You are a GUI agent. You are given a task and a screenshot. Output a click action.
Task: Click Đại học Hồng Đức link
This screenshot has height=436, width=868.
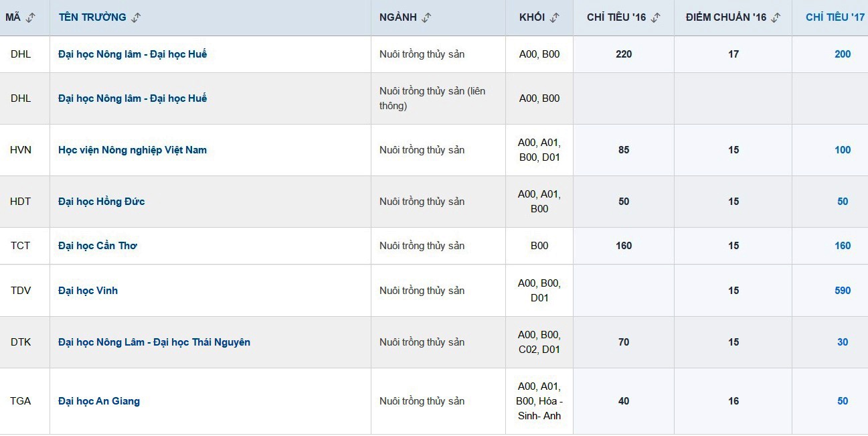pyautogui.click(x=102, y=202)
